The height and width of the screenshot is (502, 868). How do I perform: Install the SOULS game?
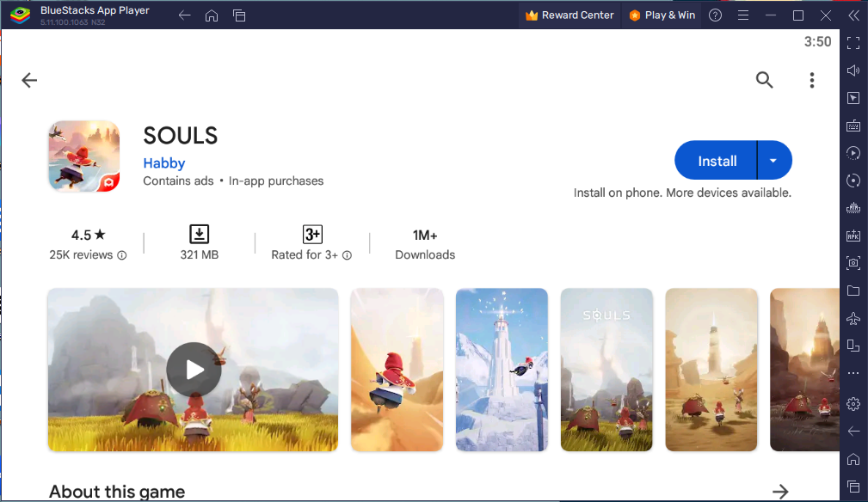point(717,161)
